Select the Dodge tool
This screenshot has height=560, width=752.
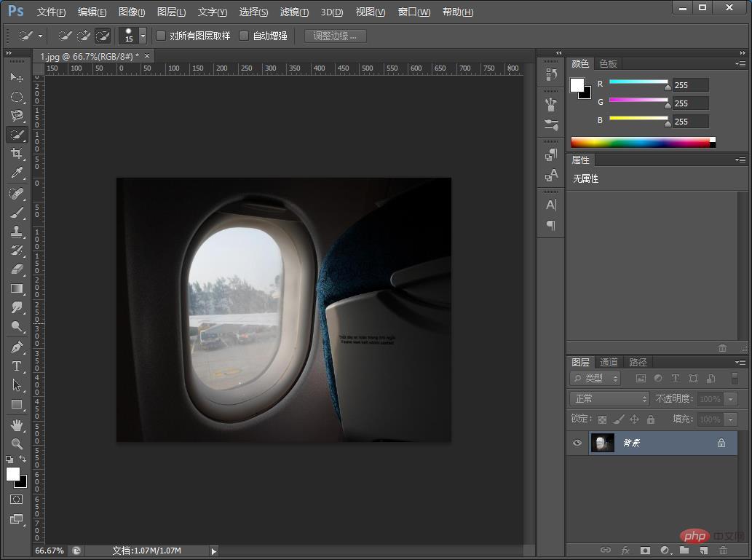pyautogui.click(x=17, y=326)
